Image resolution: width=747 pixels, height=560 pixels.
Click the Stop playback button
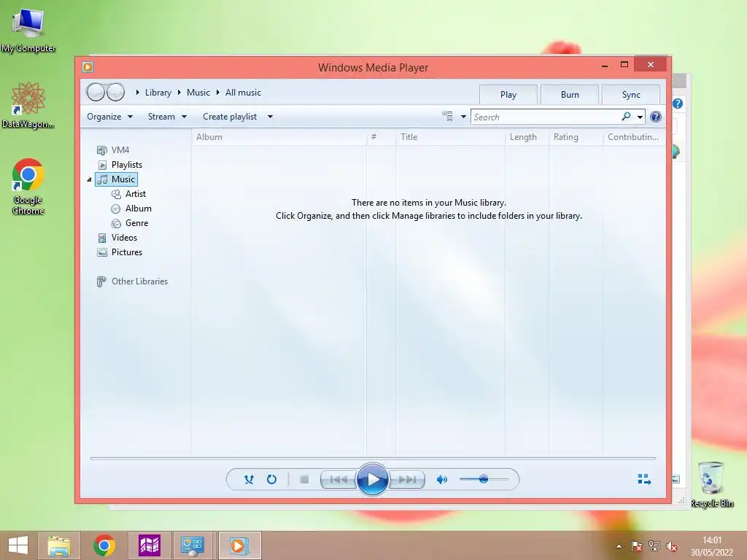pos(304,480)
